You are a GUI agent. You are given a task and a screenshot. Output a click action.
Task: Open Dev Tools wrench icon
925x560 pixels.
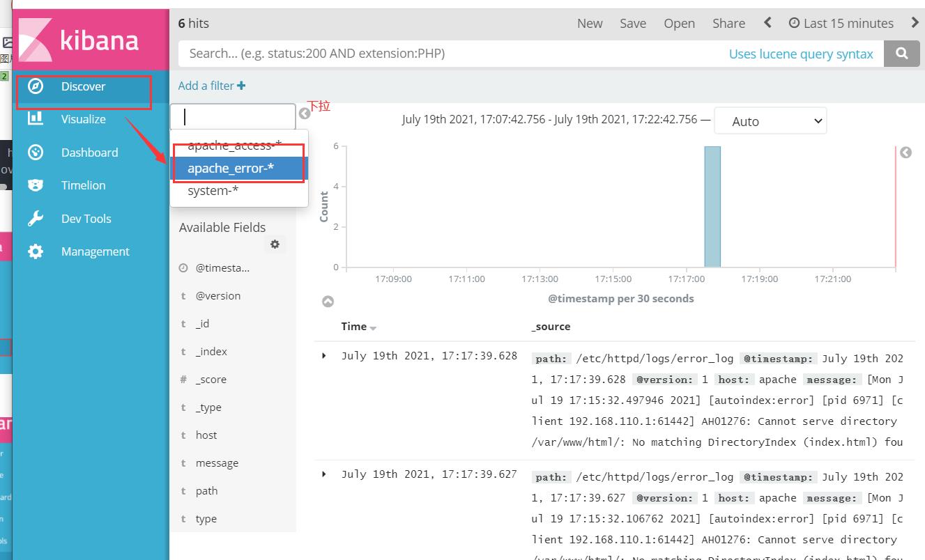click(x=36, y=219)
